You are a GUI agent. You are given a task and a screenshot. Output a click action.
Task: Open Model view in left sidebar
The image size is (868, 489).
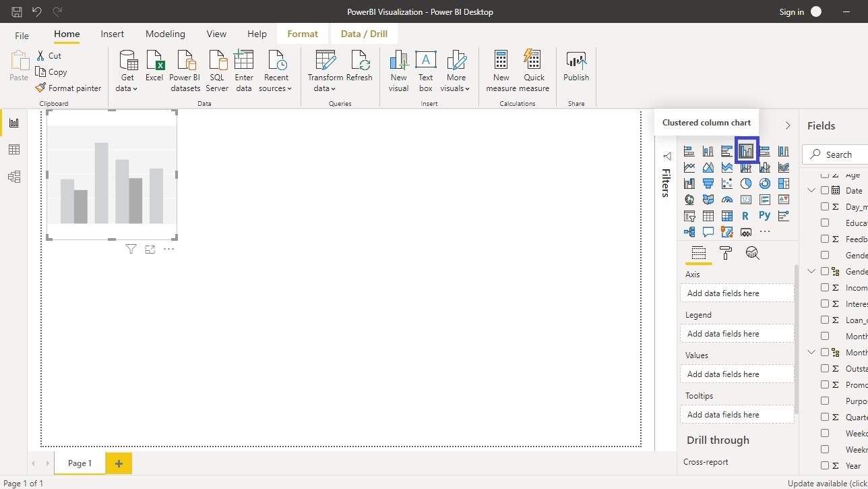[x=14, y=177]
